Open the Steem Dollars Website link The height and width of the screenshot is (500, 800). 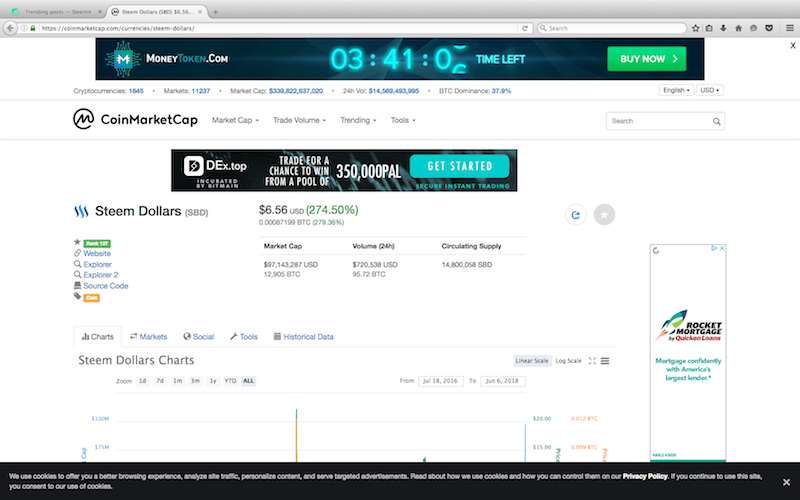[97, 254]
